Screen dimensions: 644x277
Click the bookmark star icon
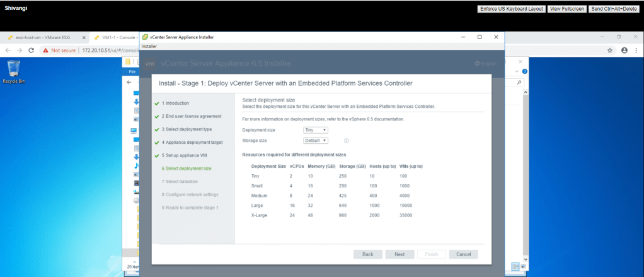610,50
